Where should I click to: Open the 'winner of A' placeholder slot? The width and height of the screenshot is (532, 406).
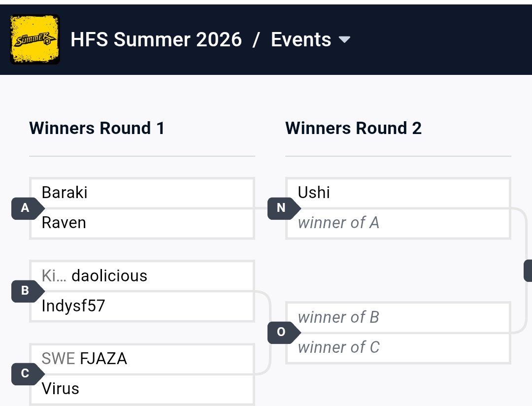(x=399, y=223)
